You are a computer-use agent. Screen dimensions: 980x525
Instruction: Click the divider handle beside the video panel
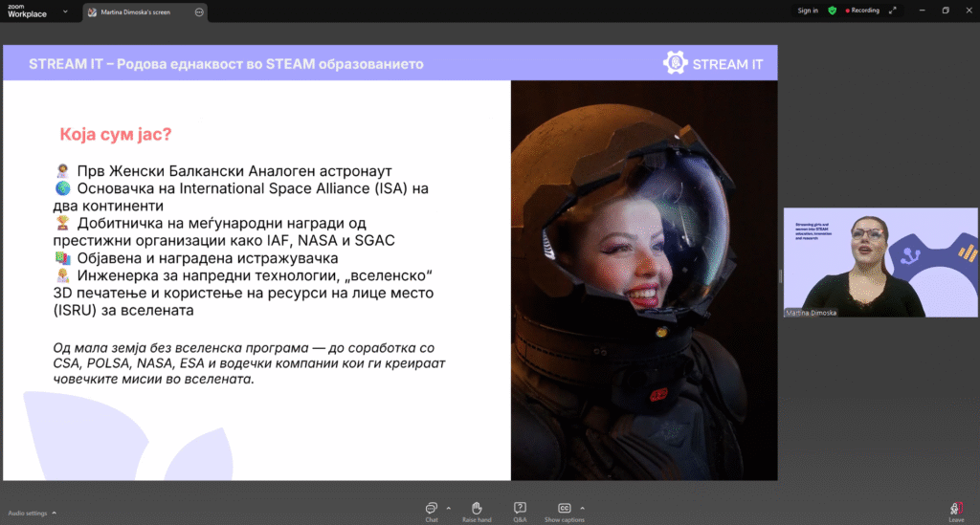(x=780, y=276)
